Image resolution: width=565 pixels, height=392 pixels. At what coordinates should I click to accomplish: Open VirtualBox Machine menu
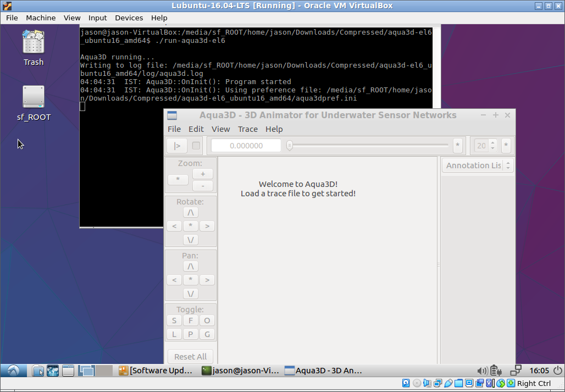41,18
